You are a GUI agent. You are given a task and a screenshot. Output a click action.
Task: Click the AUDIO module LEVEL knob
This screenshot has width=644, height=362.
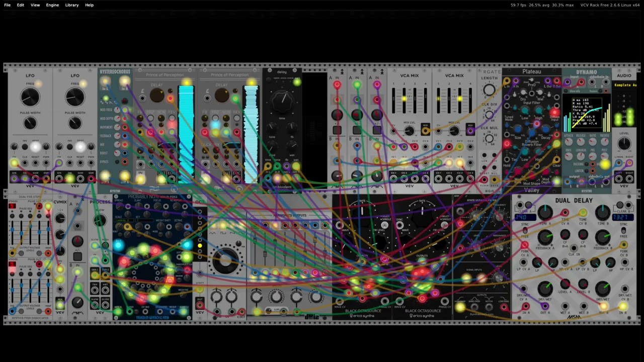[x=624, y=143]
